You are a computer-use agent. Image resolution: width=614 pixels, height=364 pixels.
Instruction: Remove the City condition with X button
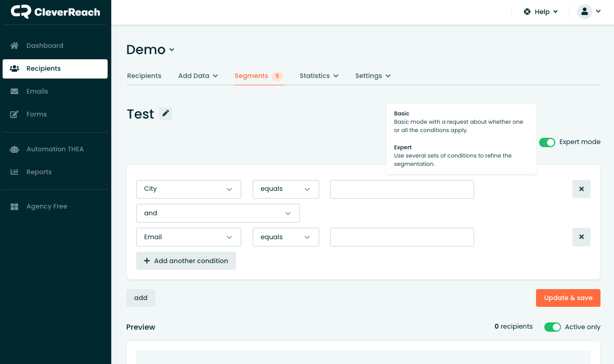pos(581,189)
